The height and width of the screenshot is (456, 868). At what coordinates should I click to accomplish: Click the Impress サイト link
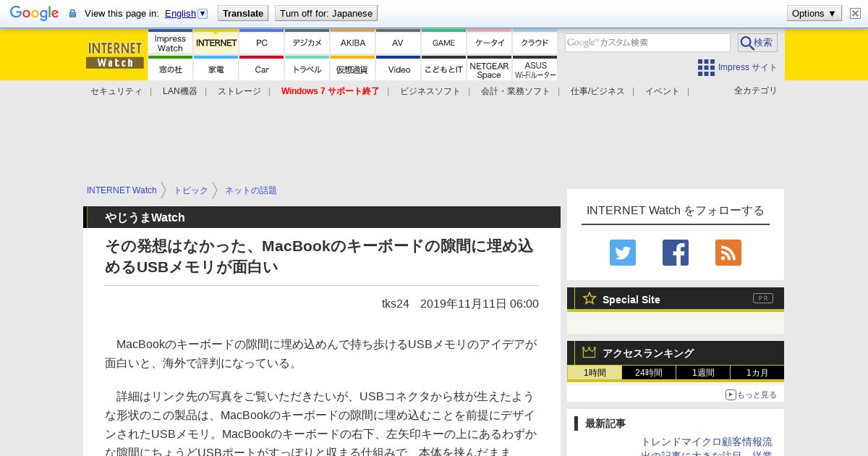point(748,67)
